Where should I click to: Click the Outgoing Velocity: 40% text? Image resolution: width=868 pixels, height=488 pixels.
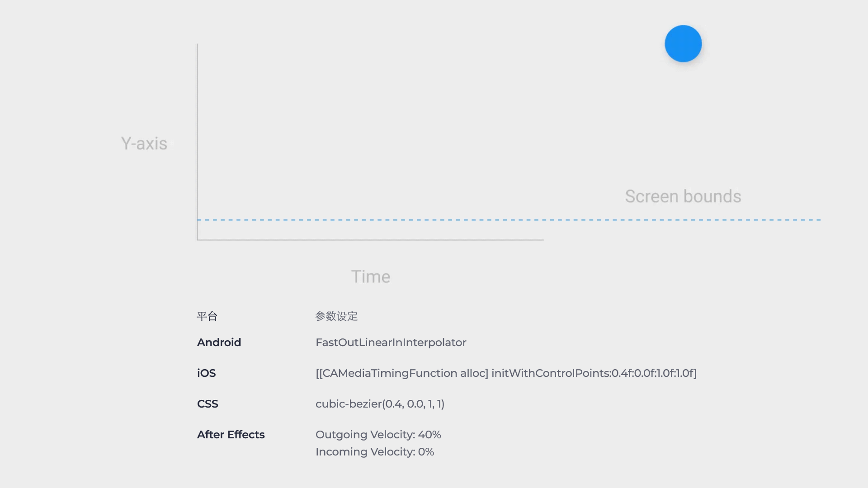(x=378, y=435)
